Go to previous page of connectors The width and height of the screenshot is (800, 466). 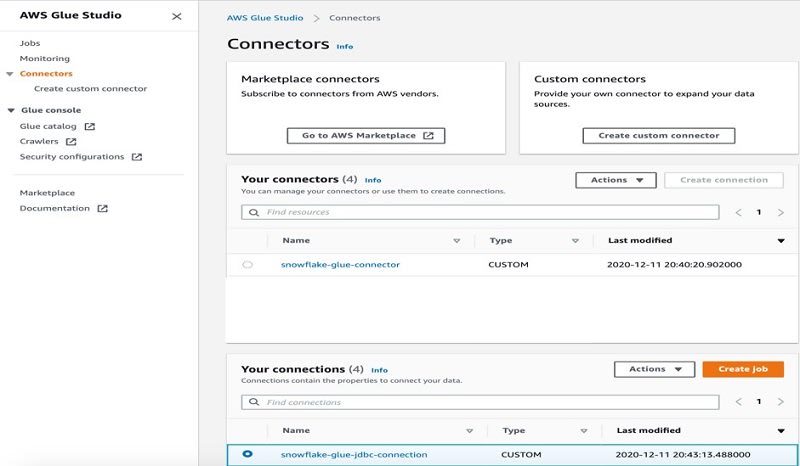[738, 212]
